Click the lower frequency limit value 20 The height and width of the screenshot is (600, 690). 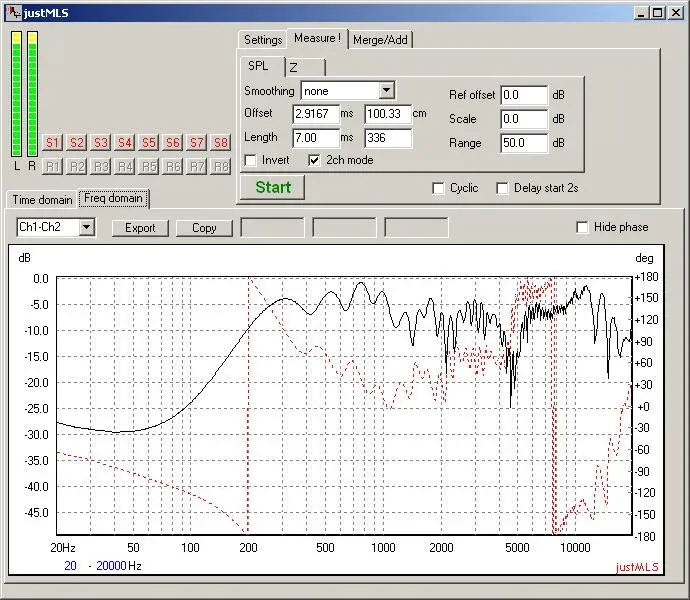[70, 566]
